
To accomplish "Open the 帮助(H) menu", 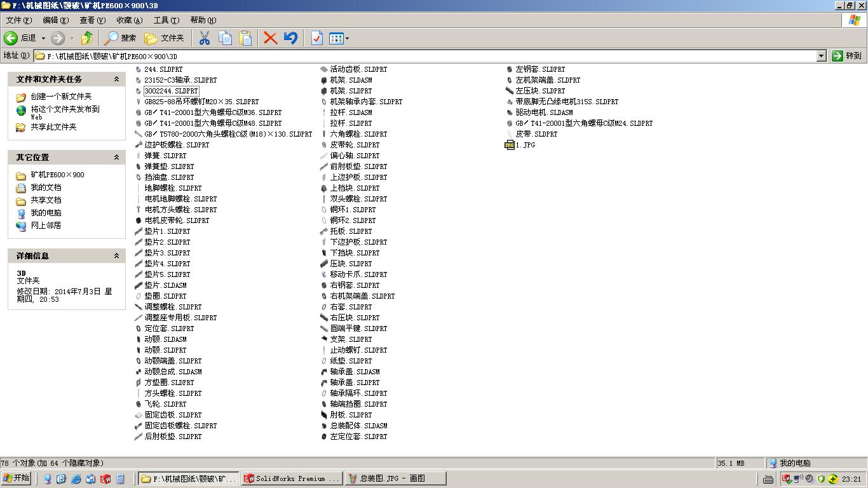I will [203, 20].
